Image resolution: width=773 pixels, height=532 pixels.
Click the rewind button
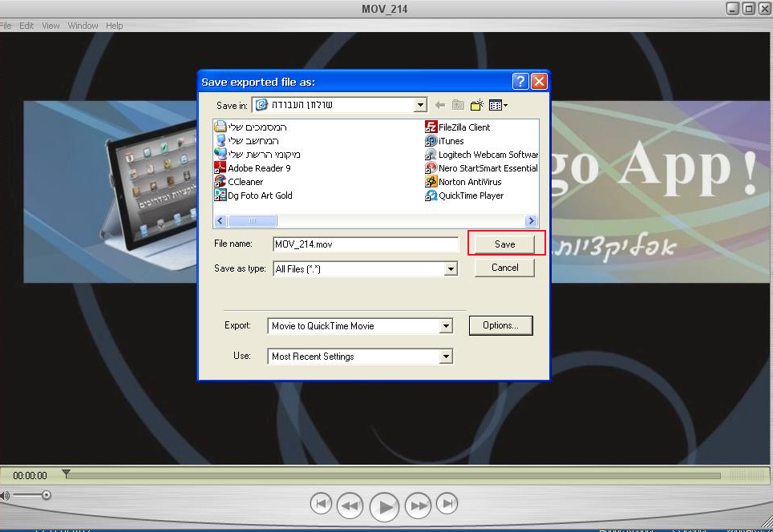point(350,506)
